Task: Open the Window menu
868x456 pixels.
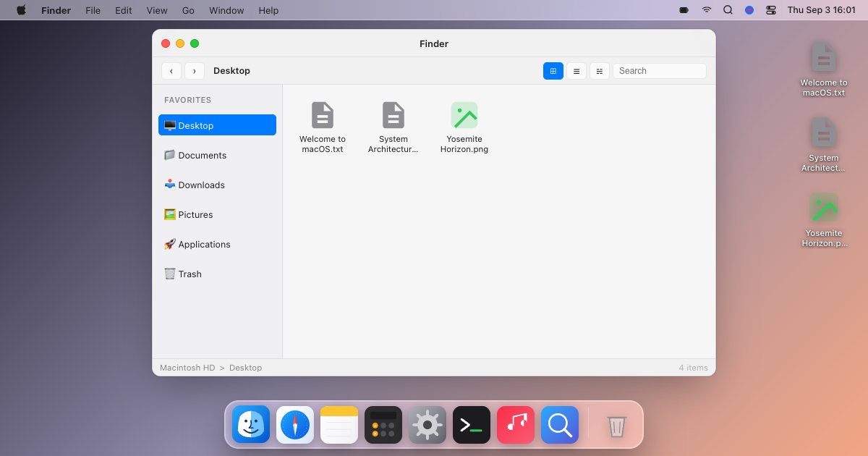Action: coord(226,10)
